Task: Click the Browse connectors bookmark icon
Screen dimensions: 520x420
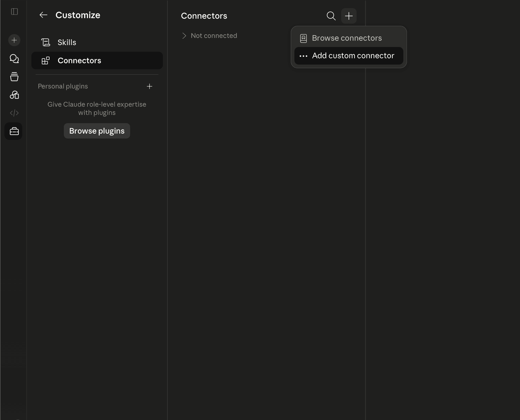Action: point(303,38)
